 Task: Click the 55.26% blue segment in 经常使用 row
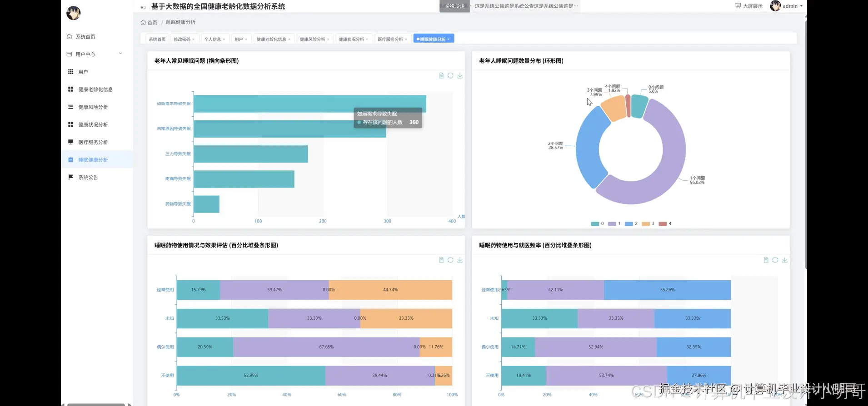tap(668, 290)
